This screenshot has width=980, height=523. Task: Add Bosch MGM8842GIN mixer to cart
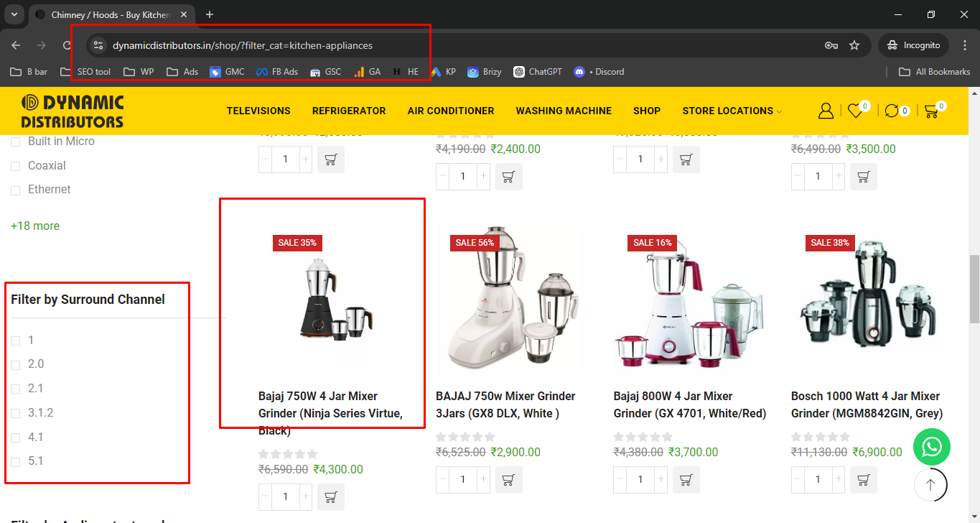click(864, 480)
